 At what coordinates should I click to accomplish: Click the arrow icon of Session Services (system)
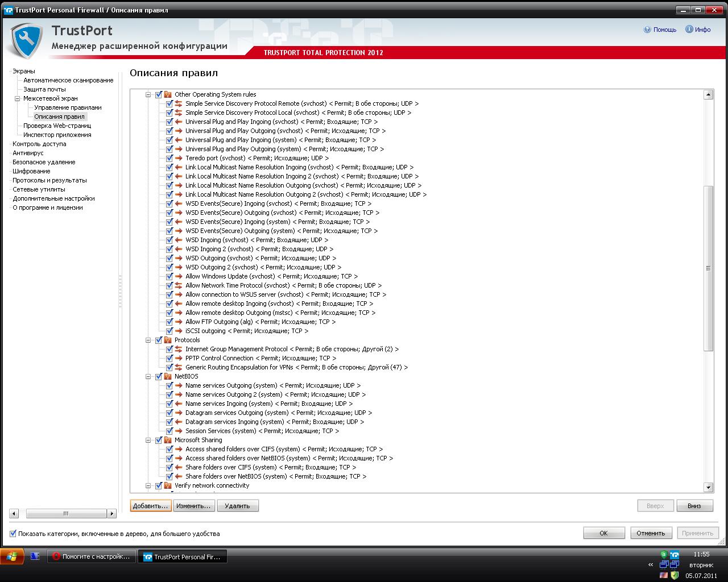(x=179, y=431)
